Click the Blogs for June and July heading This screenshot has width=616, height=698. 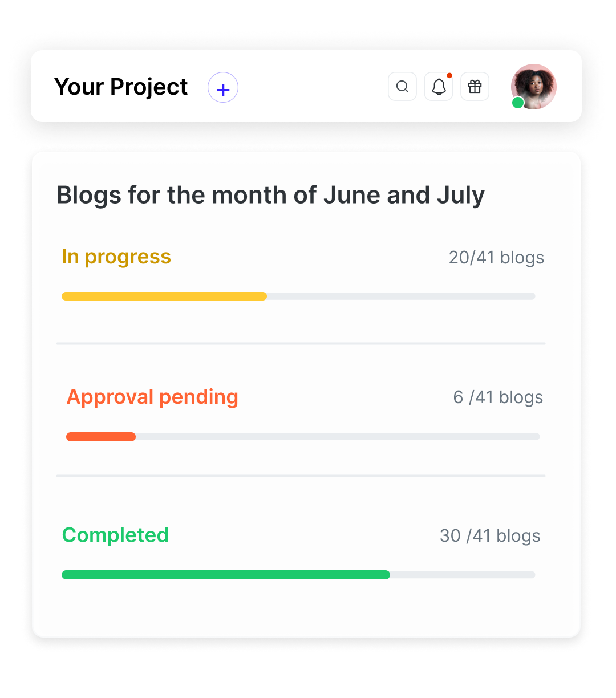coord(270,195)
